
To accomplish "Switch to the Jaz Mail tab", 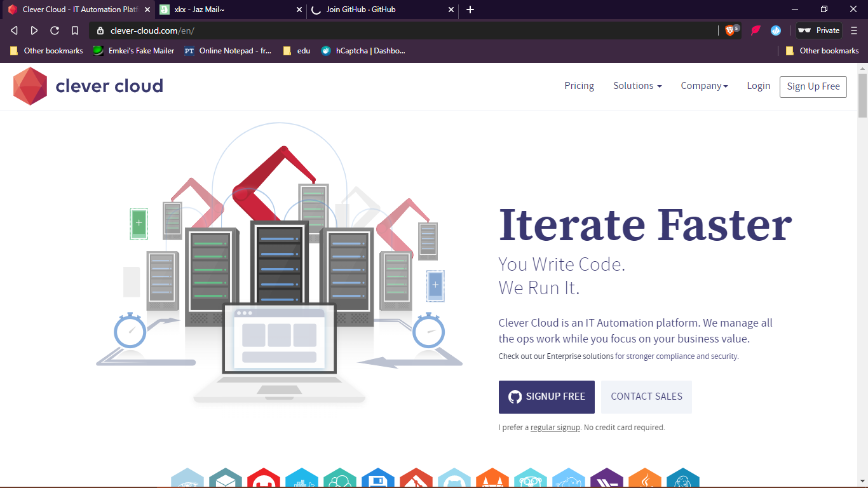I will (x=229, y=10).
